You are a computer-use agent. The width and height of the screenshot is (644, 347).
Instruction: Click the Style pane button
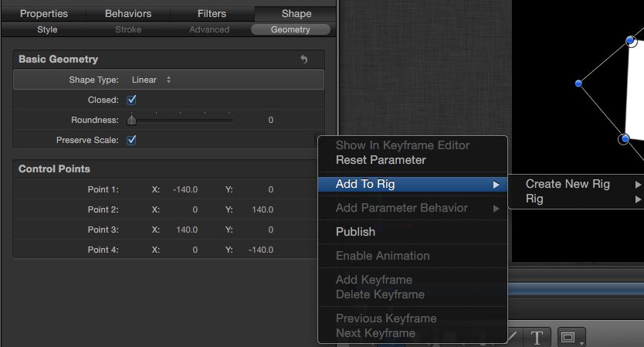click(47, 29)
